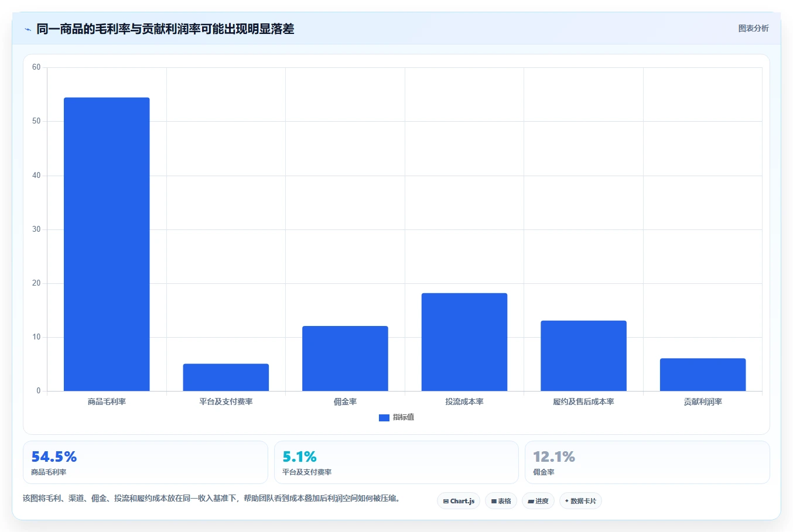
Task: Open the 12.1% 佣金率 data card
Action: pos(647,462)
